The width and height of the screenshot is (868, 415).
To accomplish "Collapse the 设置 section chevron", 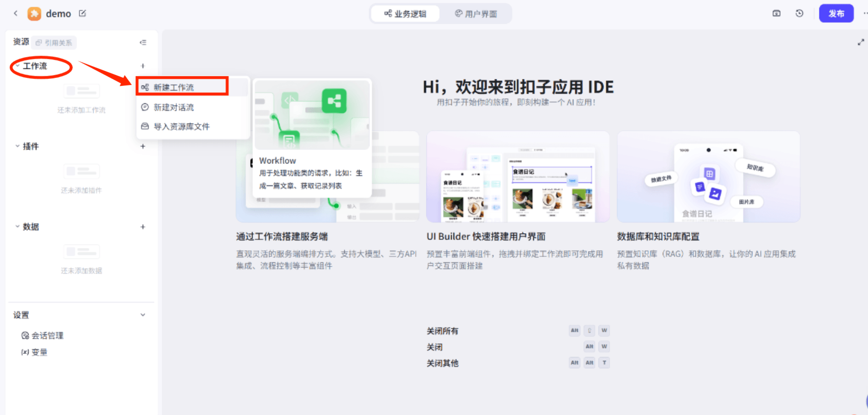I will 143,315.
